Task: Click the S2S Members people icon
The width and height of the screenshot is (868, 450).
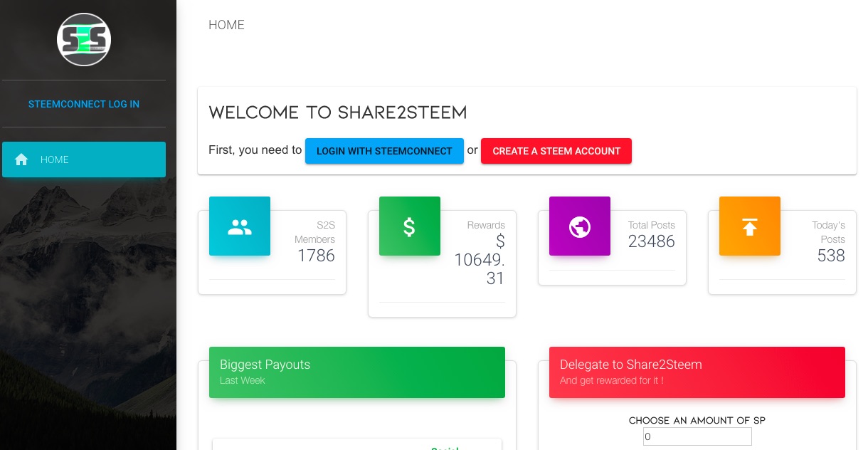Action: coord(240,226)
